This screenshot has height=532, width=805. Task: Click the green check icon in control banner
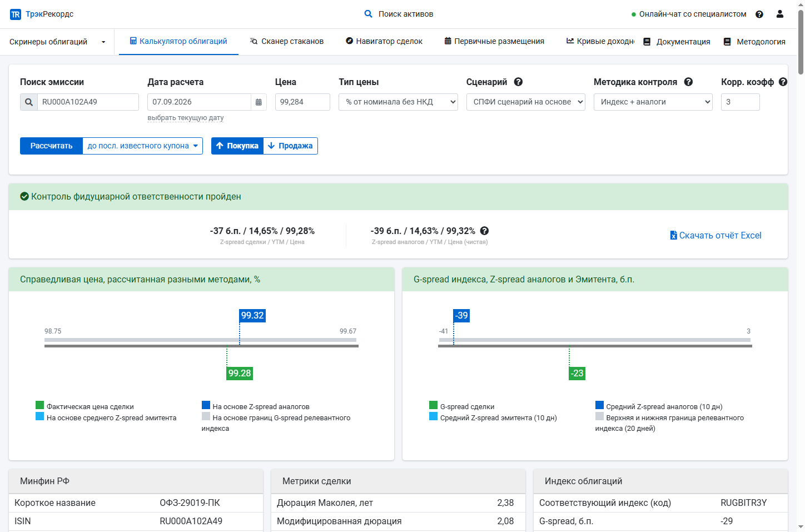click(24, 196)
